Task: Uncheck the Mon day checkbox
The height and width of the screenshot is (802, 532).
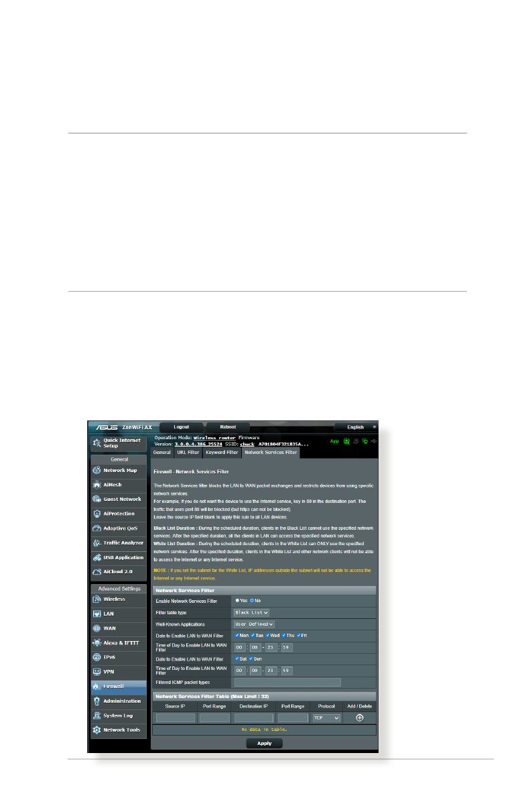Action: click(x=237, y=635)
